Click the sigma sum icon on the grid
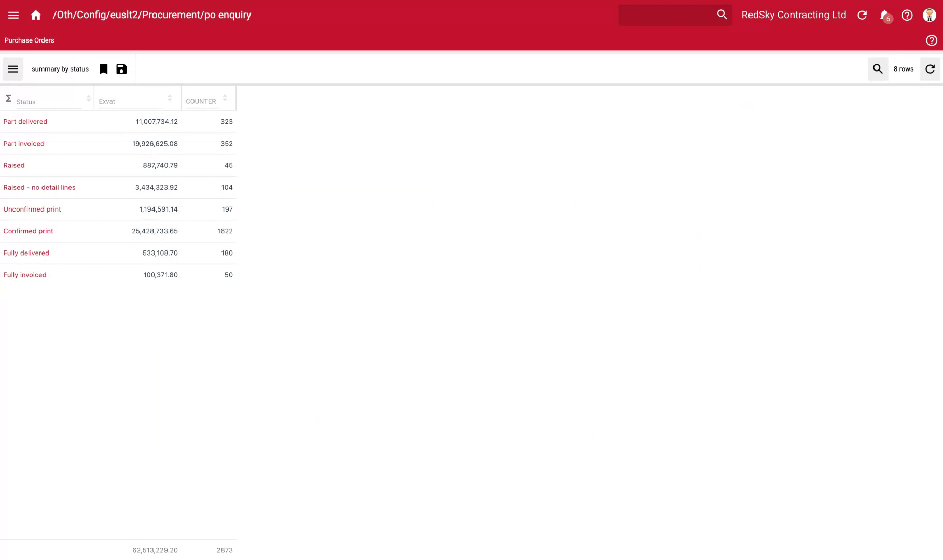Viewport: 943px width, 560px height. [8, 97]
